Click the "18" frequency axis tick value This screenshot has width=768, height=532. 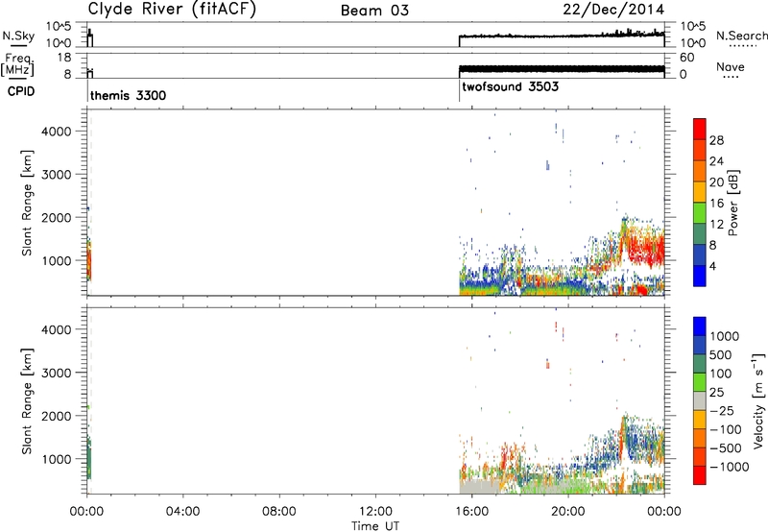64,58
